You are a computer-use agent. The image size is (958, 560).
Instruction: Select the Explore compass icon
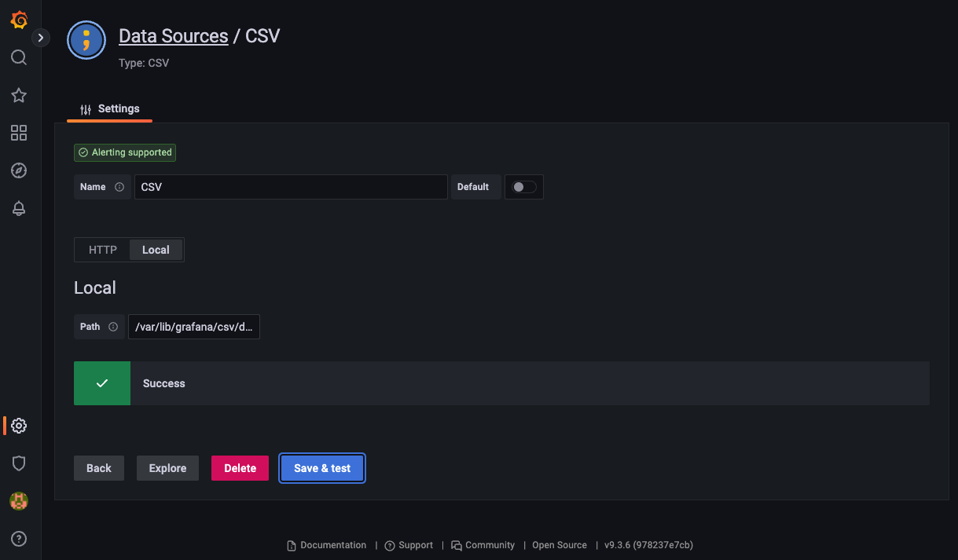point(19,170)
